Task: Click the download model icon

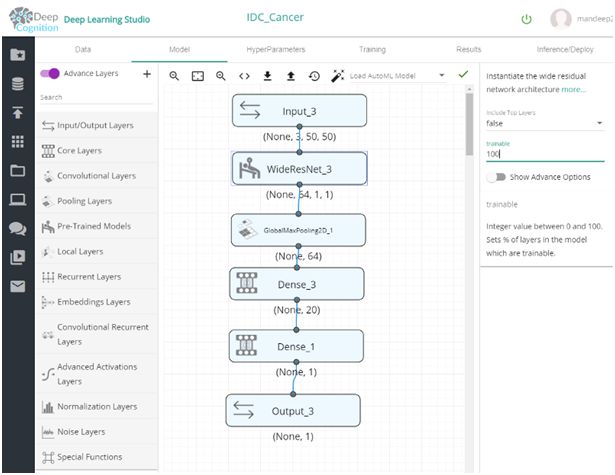Action: (267, 76)
